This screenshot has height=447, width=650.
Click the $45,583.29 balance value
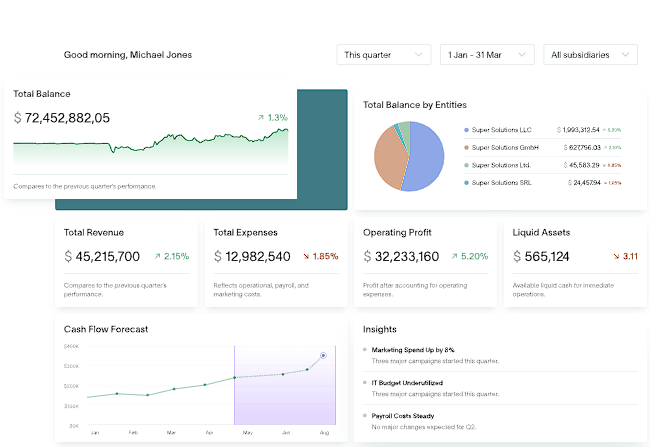[581, 165]
